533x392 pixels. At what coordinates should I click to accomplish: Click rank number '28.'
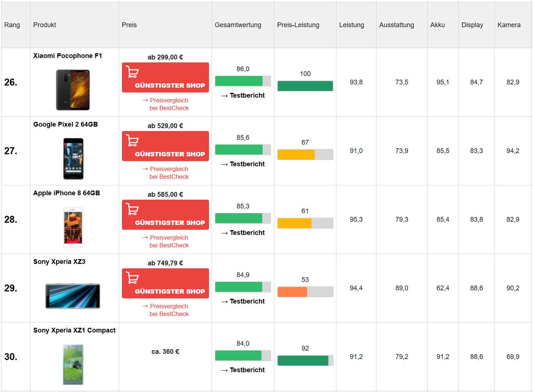pyautogui.click(x=11, y=220)
